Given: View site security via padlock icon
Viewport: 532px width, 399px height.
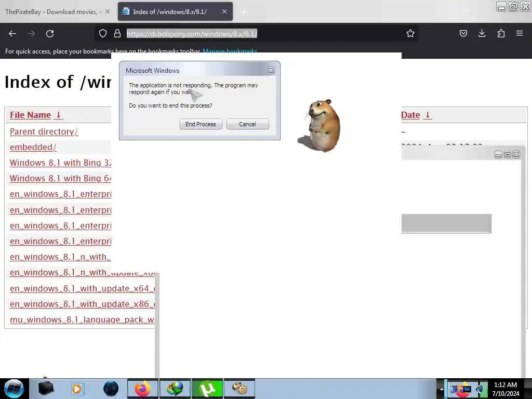Looking at the screenshot, I should [x=117, y=33].
